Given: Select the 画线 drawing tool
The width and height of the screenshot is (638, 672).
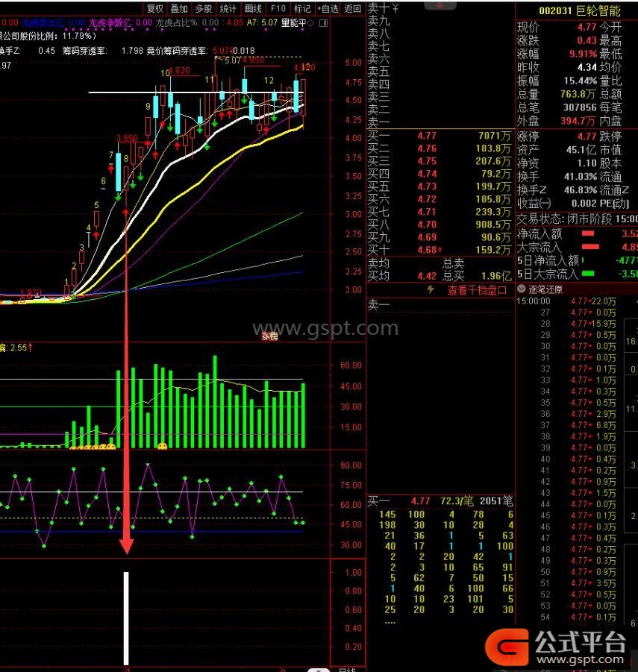Looking at the screenshot, I should point(253,8).
